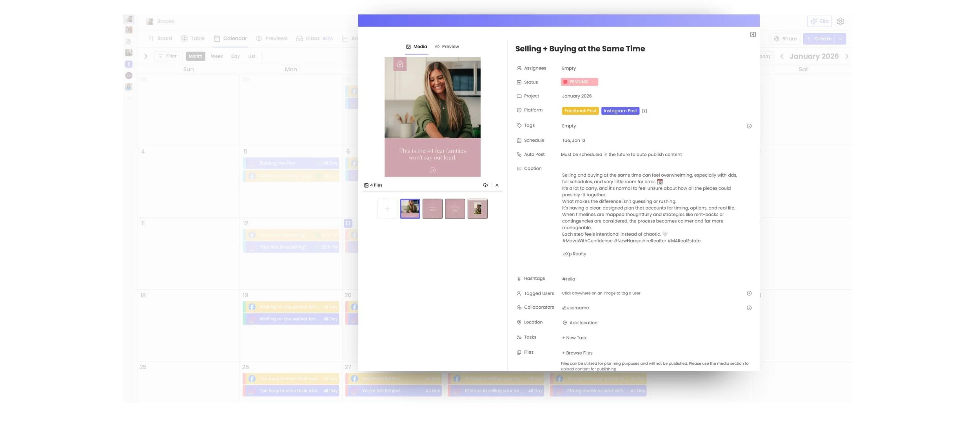Go to next month chevron
This screenshot has width=980, height=423.
[847, 56]
